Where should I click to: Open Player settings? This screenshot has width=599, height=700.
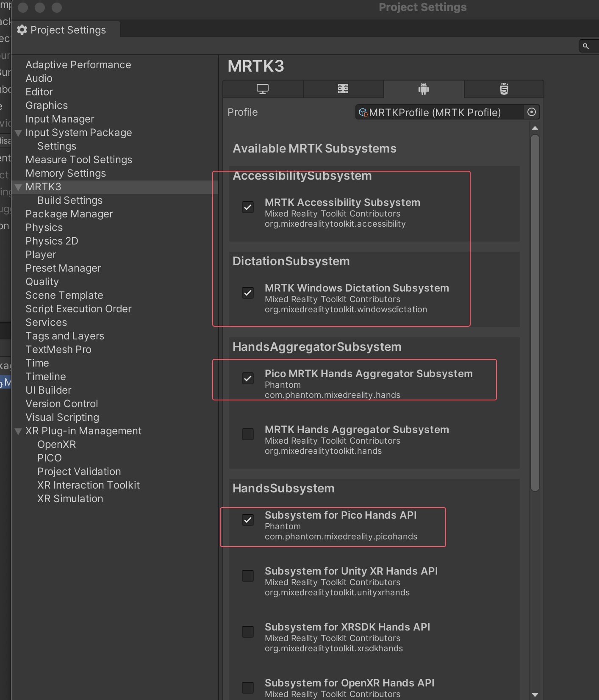pos(41,255)
